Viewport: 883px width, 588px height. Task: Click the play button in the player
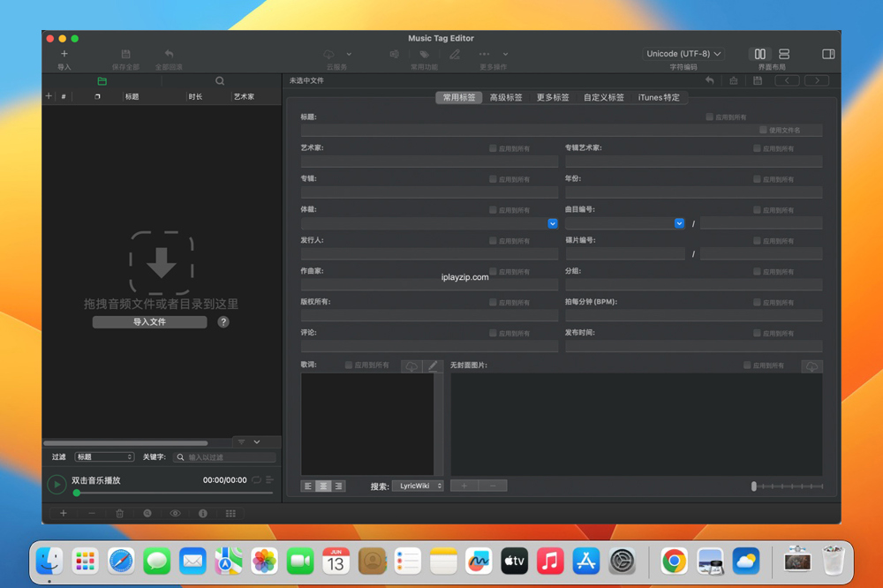tap(57, 485)
